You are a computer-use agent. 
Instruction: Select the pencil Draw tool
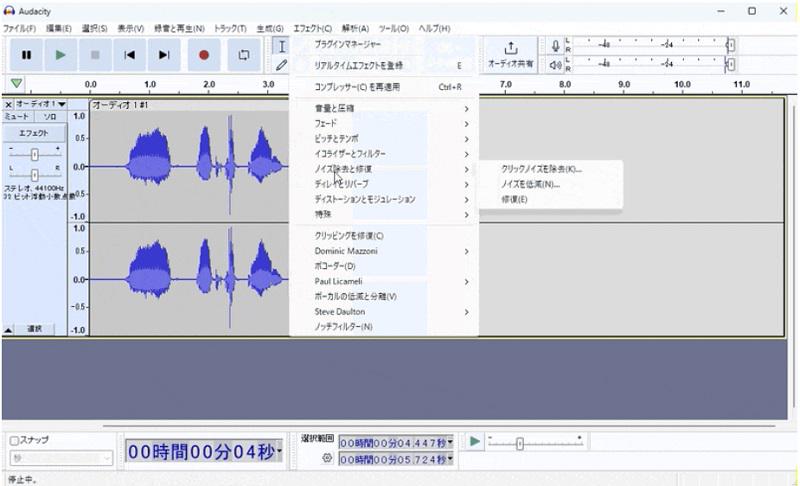282,65
